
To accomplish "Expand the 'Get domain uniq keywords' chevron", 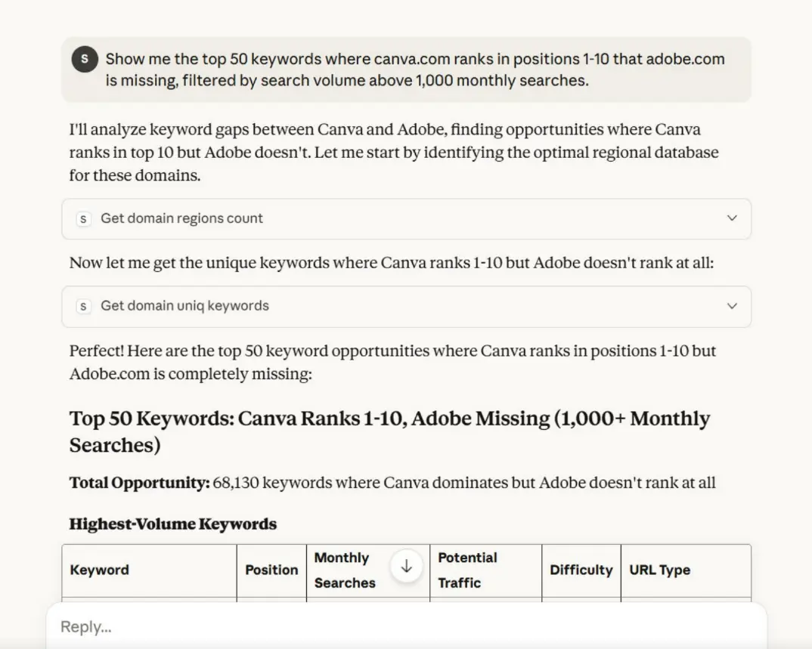I will (731, 306).
